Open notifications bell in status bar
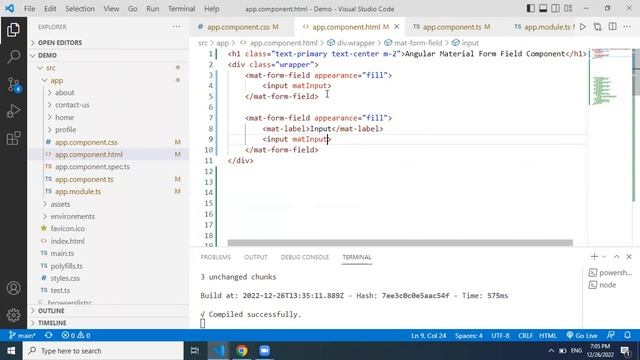The width and height of the screenshot is (640, 360). pyautogui.click(x=627, y=336)
